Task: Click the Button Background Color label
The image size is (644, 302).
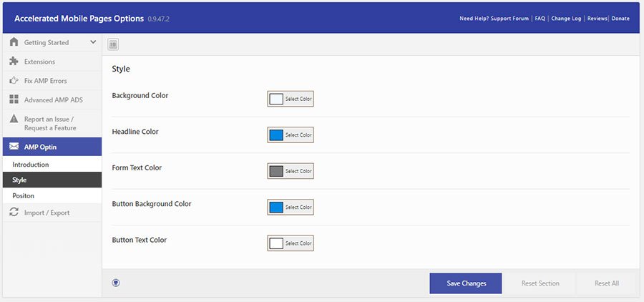Action: click(152, 204)
